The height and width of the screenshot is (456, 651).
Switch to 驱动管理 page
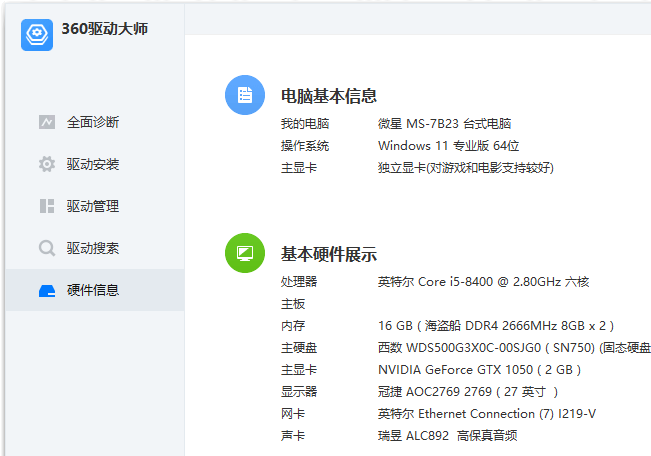point(95,206)
